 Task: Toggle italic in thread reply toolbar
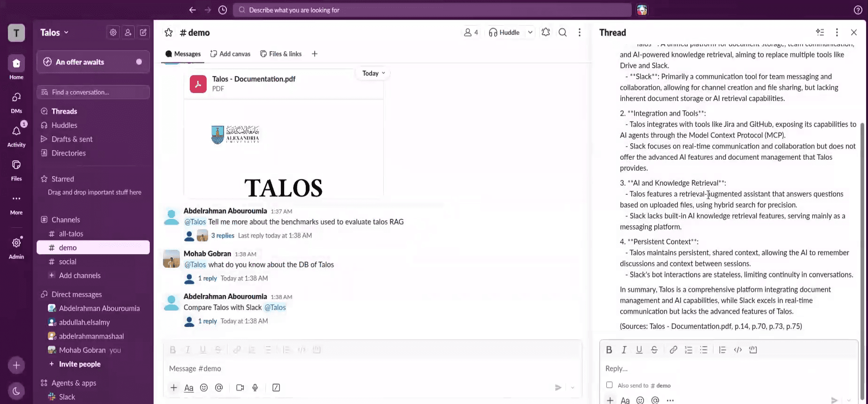point(624,350)
